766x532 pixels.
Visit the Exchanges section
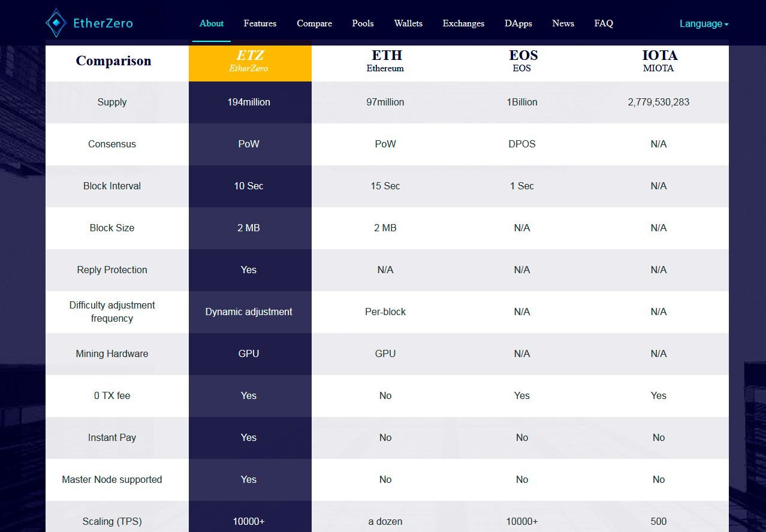(463, 23)
